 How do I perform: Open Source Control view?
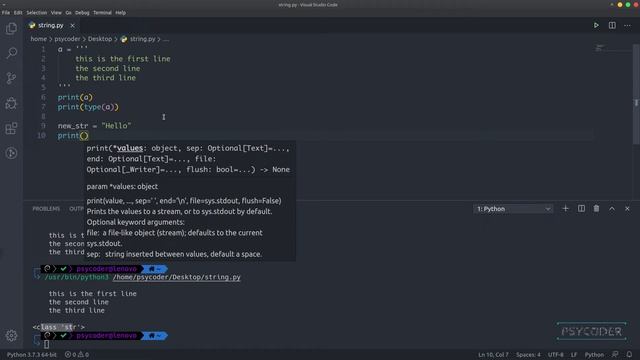[x=11, y=78]
